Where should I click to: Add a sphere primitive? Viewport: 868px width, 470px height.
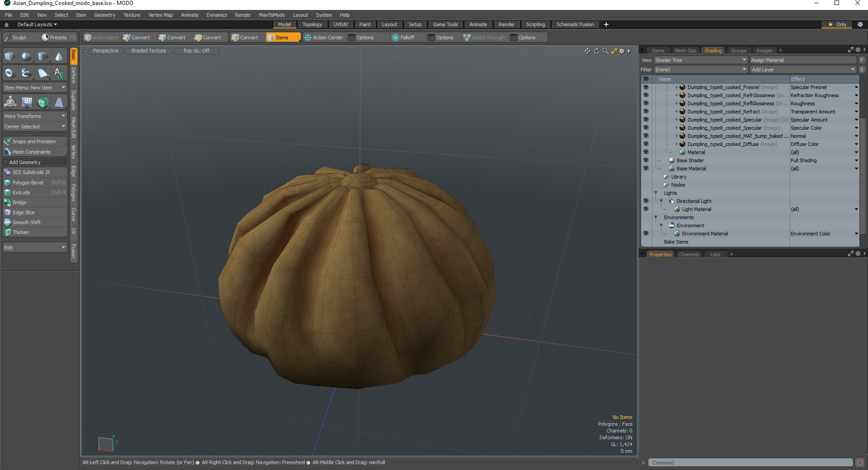(26, 56)
